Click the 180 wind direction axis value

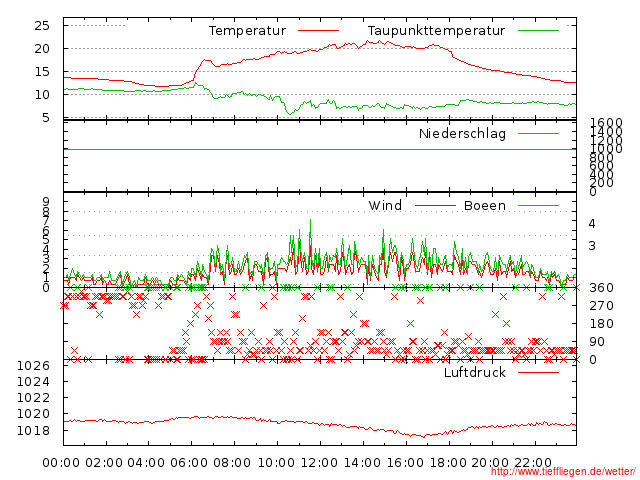pyautogui.click(x=602, y=324)
